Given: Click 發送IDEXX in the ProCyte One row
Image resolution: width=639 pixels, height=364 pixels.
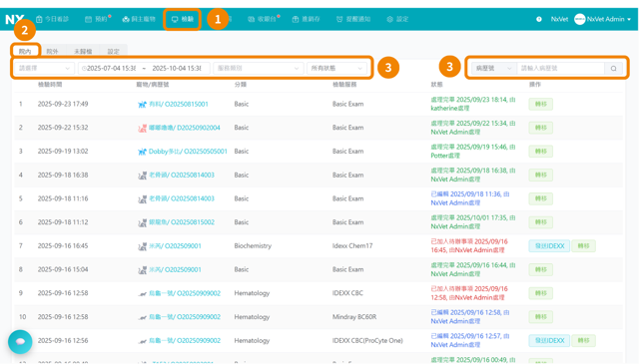Looking at the screenshot, I should click(549, 340).
